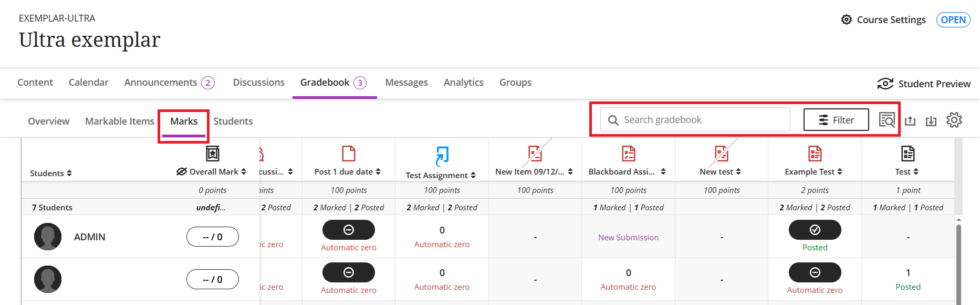Click the Example Test column icon
Screen dimensions: 980x305
click(x=815, y=154)
